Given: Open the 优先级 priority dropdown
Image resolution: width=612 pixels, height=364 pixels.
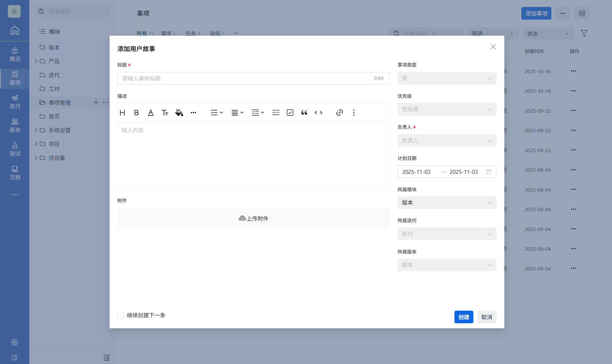Looking at the screenshot, I should coord(447,109).
